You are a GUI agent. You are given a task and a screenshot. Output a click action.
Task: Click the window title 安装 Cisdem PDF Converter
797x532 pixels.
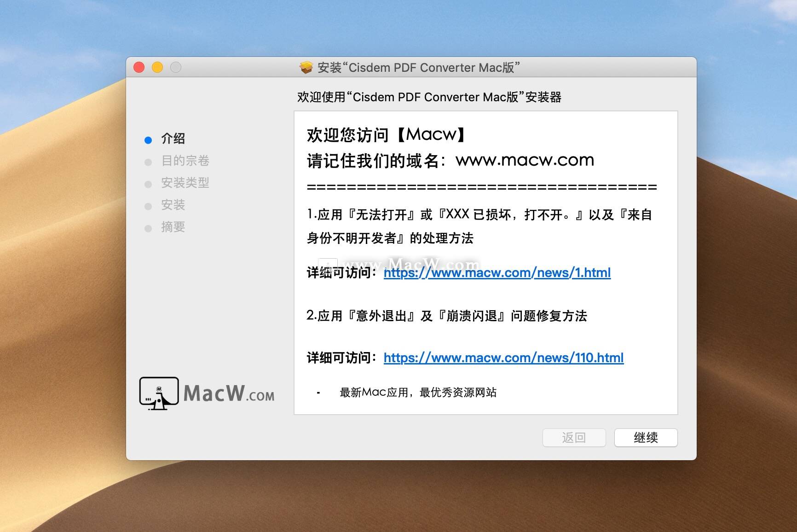click(419, 68)
